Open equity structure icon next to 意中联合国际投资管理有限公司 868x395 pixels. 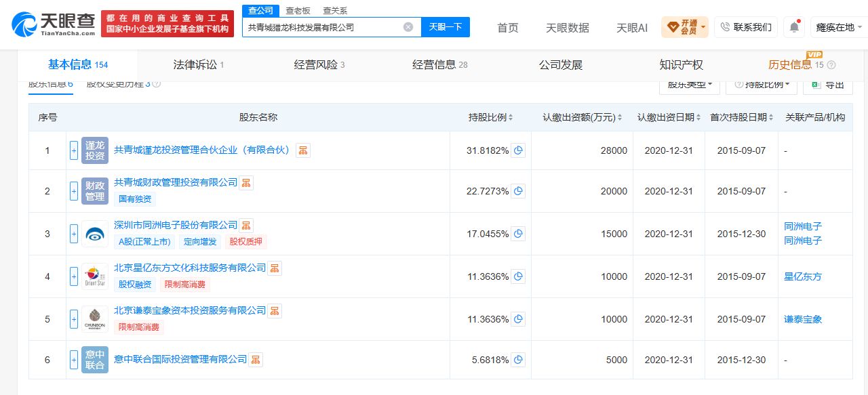(x=256, y=359)
